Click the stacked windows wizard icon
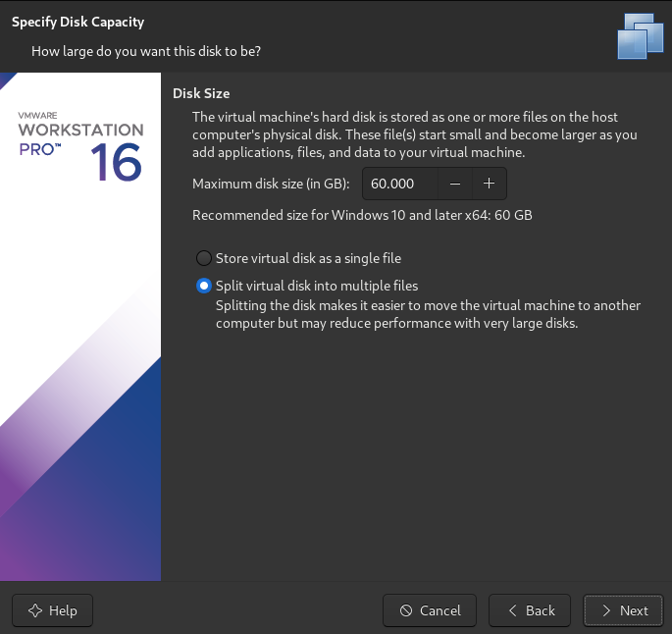 pos(641,36)
